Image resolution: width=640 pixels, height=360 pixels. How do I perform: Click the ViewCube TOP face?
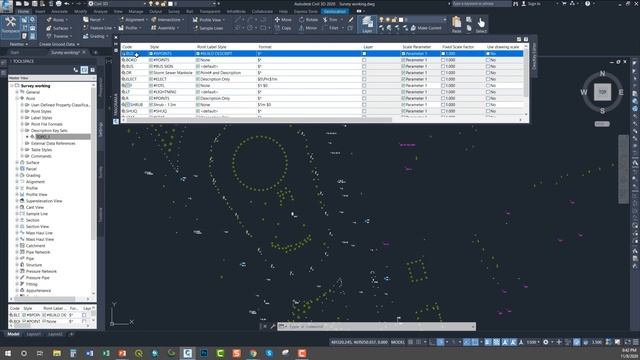[602, 92]
